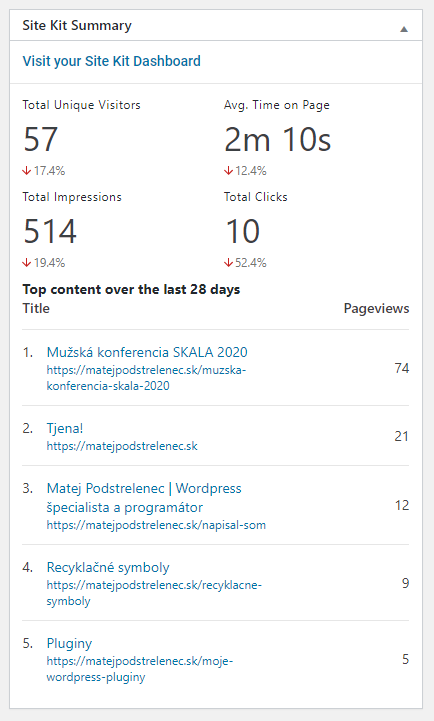Open the Mužská konferencia SKALA 2020 title link
The width and height of the screenshot is (434, 721).
point(147,352)
